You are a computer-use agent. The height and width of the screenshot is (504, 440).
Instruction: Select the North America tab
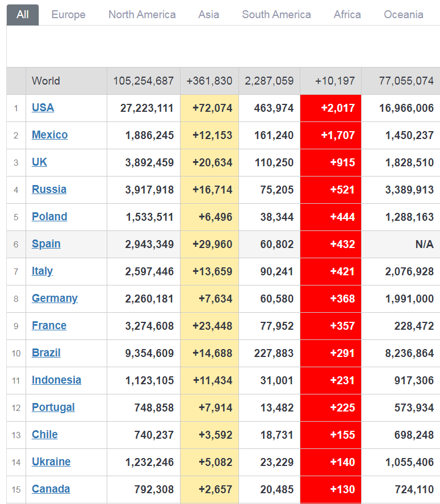coord(142,15)
